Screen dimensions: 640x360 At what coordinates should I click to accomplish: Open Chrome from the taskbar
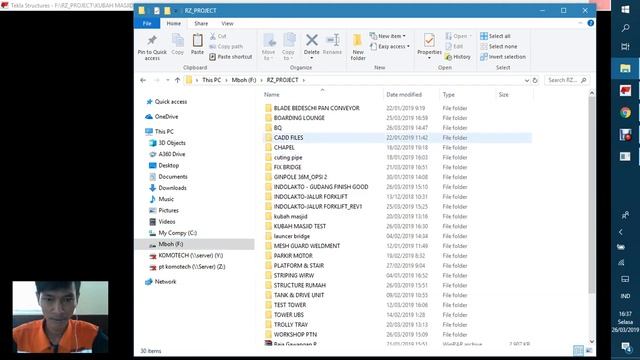point(625,112)
